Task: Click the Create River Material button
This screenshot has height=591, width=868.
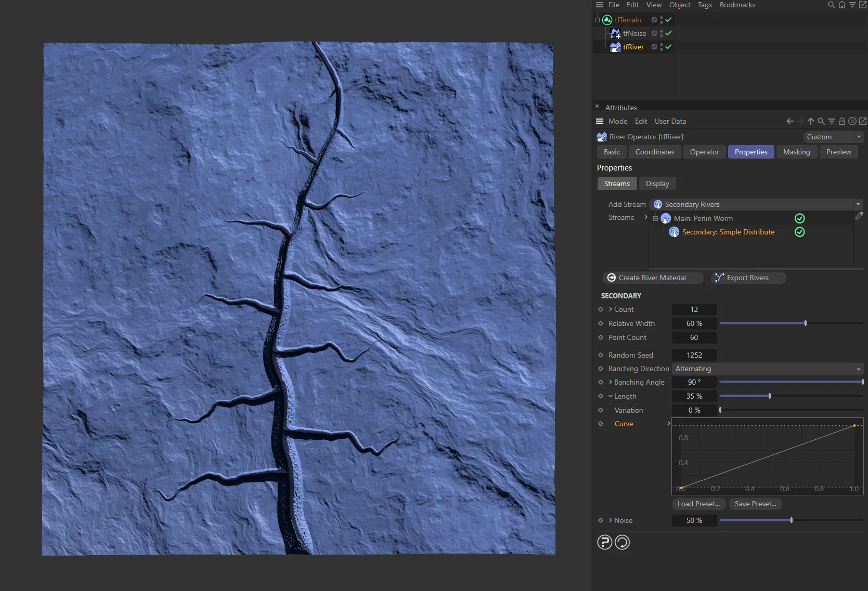Action: (652, 278)
